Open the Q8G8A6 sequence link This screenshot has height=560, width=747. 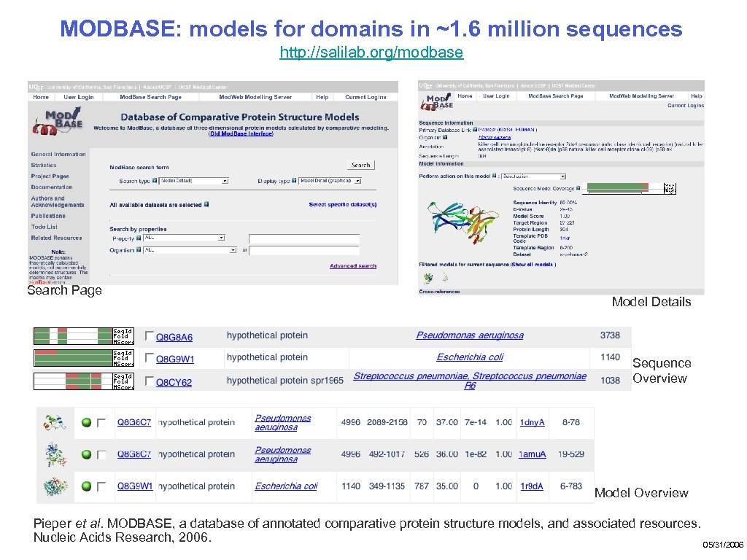click(x=174, y=337)
